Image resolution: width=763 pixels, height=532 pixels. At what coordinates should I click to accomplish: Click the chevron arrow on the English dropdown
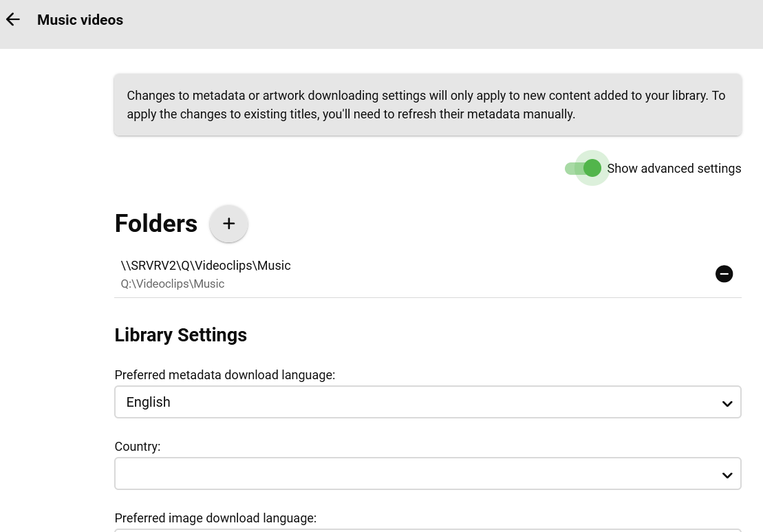point(727,403)
